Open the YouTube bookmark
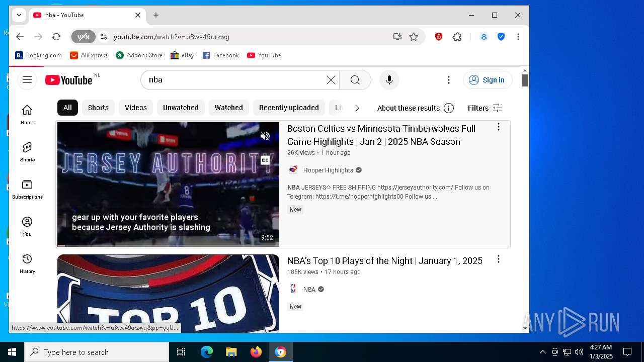Viewport: 644px width, 362px height. (264, 55)
